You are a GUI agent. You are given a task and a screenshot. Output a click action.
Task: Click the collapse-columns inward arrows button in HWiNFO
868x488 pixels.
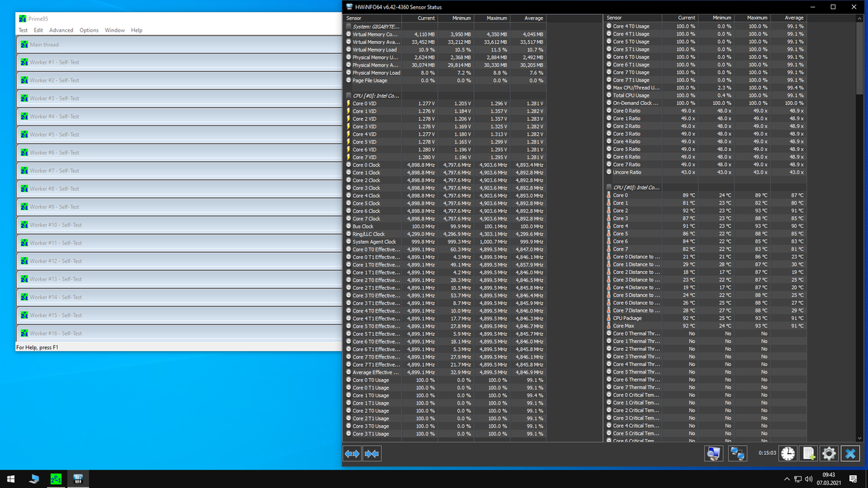[x=372, y=453]
